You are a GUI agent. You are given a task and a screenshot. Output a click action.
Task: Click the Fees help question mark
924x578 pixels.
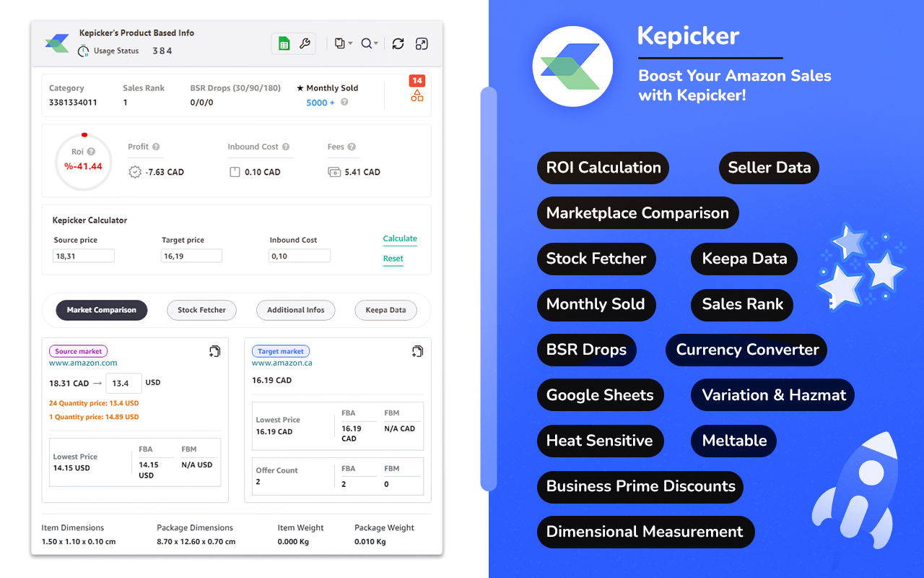coord(352,147)
